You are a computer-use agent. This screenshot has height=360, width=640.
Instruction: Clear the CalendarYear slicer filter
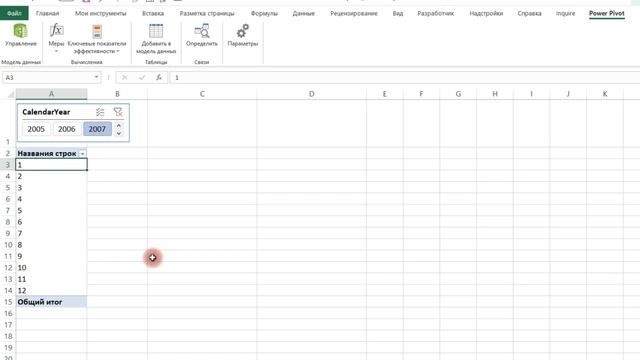coord(118,112)
